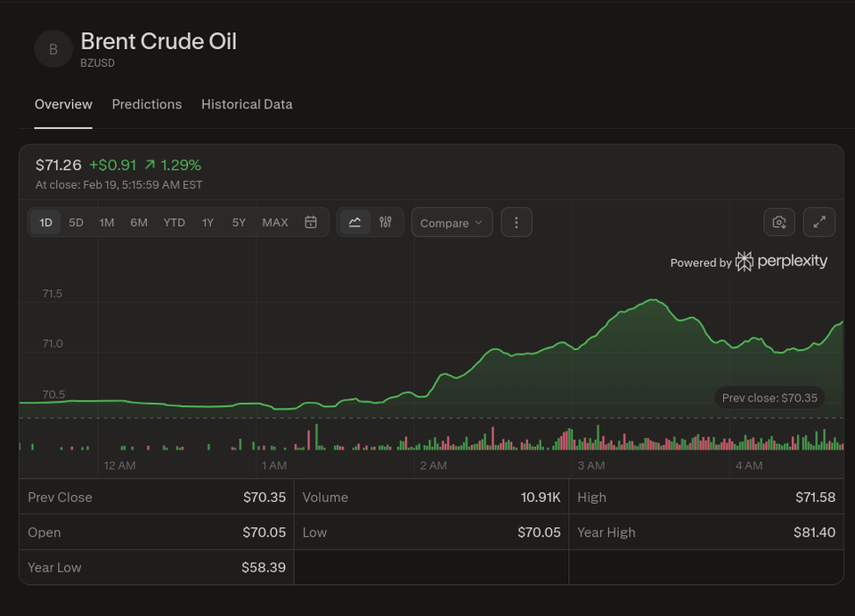Viewport: 855px width, 616px height.
Task: Select the 1M time range
Action: (107, 223)
